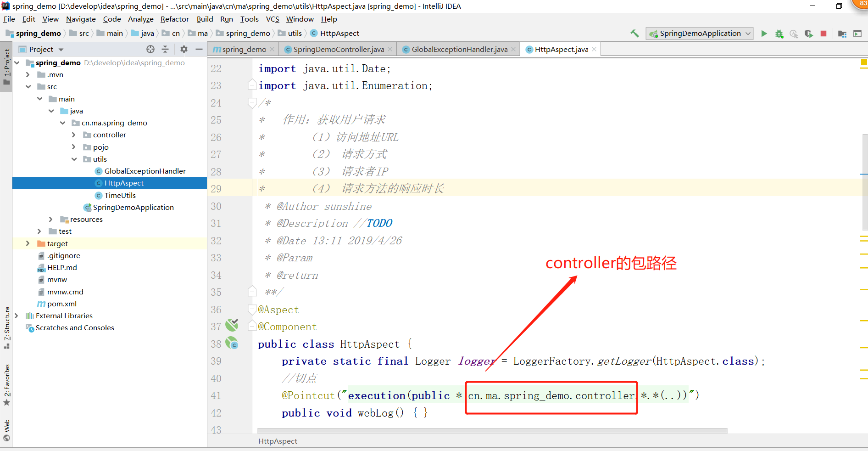Screen dimensions: 868x451
Task: Switch to SpringDemoController.java tab
Action: tap(339, 49)
